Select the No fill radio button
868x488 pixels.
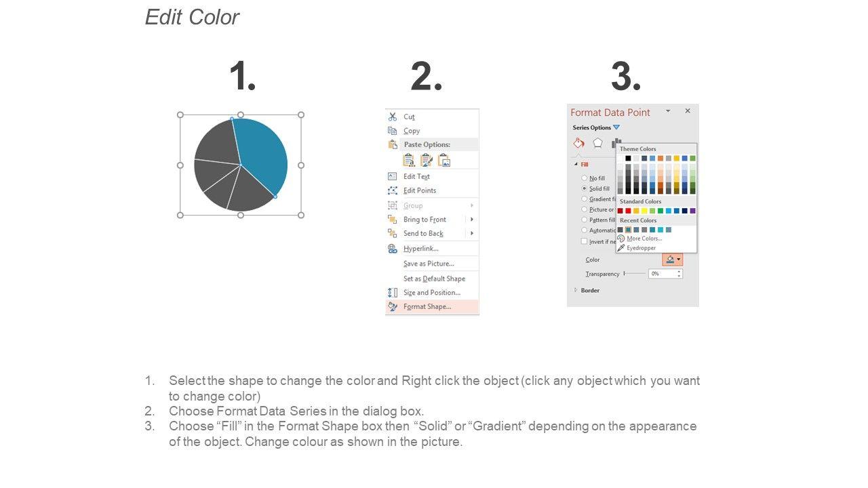click(x=584, y=178)
